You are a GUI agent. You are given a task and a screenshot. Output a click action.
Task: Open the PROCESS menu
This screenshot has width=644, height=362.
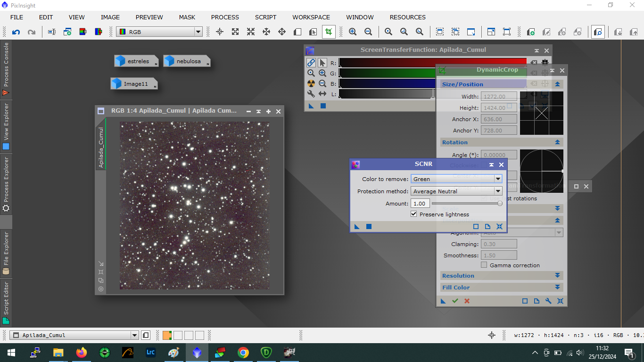click(225, 17)
